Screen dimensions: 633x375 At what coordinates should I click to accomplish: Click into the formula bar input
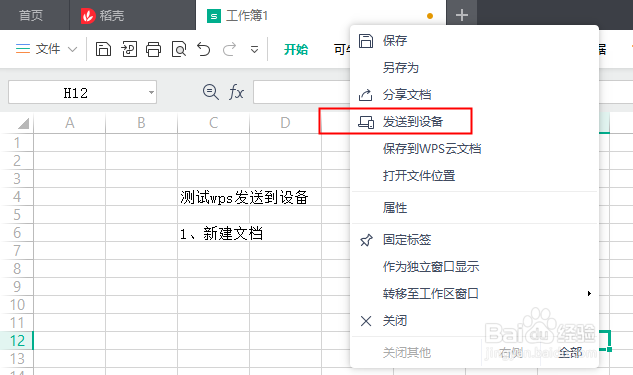302,92
